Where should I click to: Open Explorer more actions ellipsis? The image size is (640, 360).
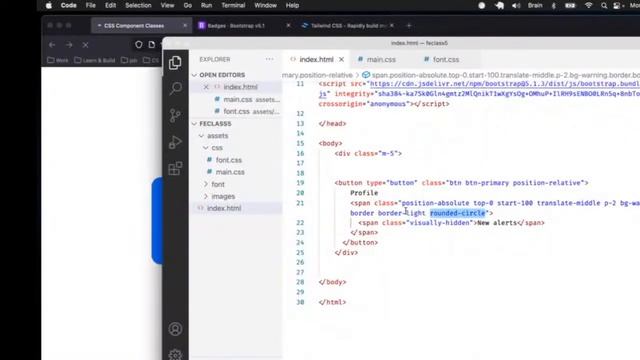(269, 59)
